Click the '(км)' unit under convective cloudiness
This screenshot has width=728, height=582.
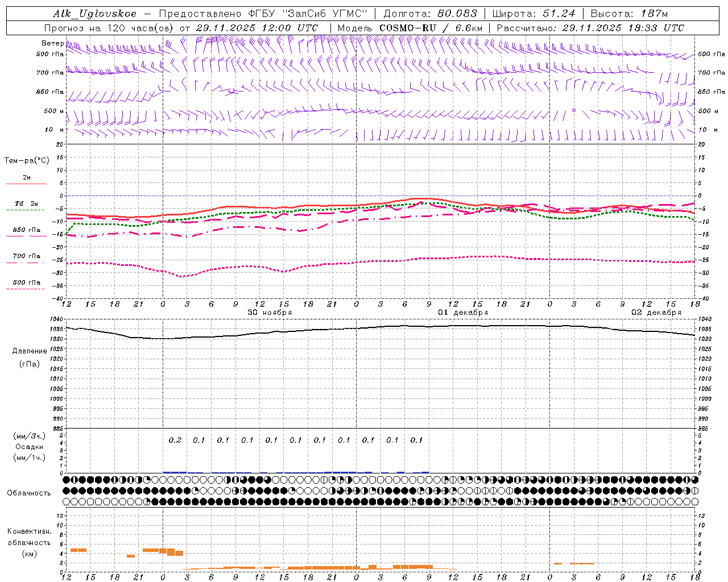pos(30,554)
